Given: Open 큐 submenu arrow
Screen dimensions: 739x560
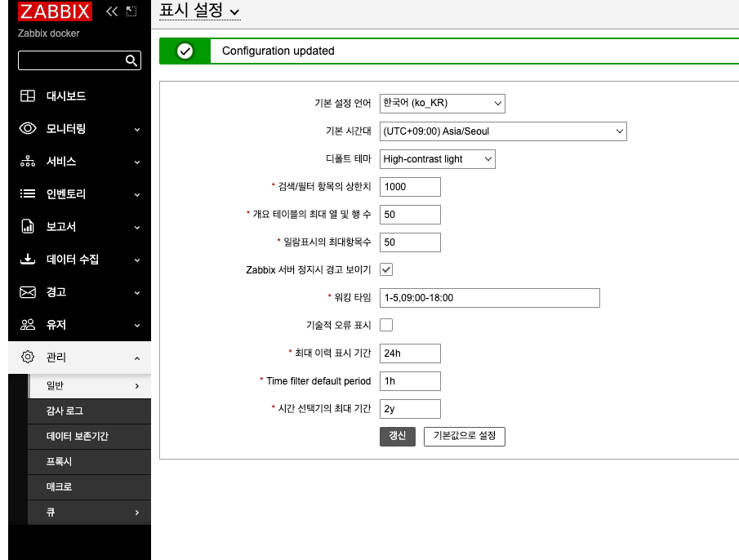Looking at the screenshot, I should coord(137,513).
